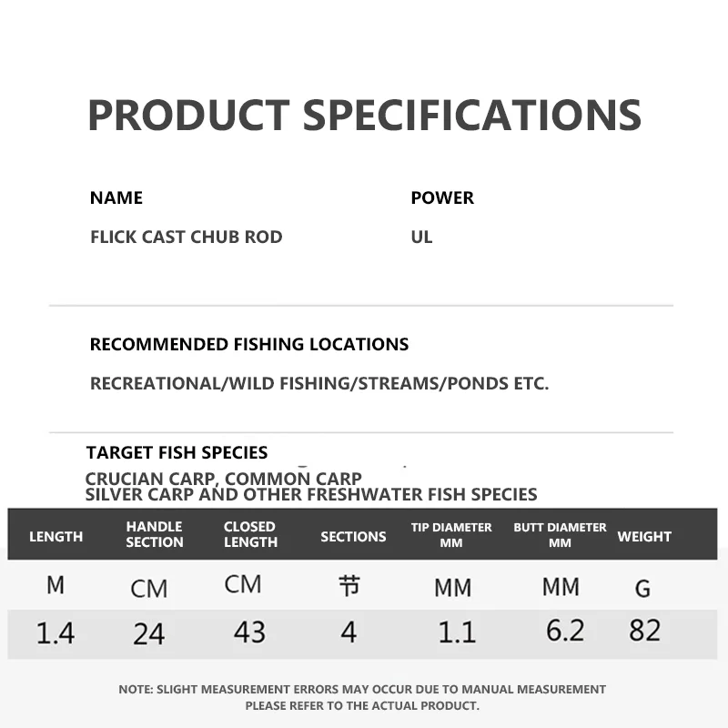This screenshot has width=728, height=728.
Task: Click the RECREATIONAL/WILD FISHING/STREAMS/PONDS text
Action: [319, 383]
